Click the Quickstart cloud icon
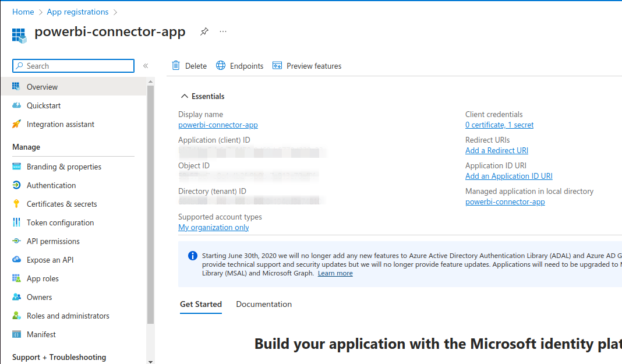Screen dimensions: 622x364 (16, 105)
